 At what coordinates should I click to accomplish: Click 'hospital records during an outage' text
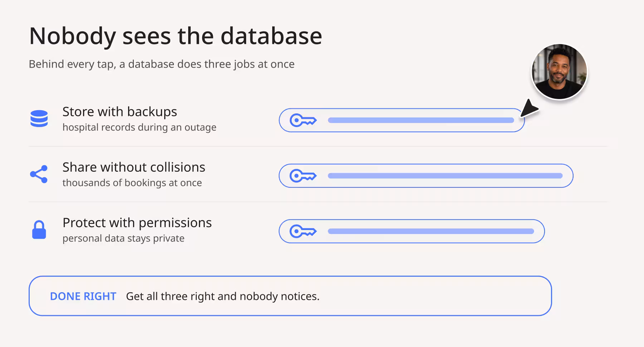(140, 127)
